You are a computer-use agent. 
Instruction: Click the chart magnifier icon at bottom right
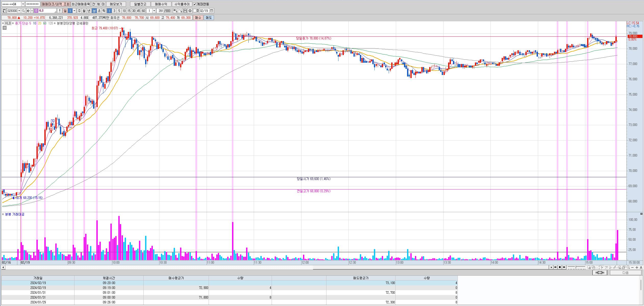[x=628, y=267]
